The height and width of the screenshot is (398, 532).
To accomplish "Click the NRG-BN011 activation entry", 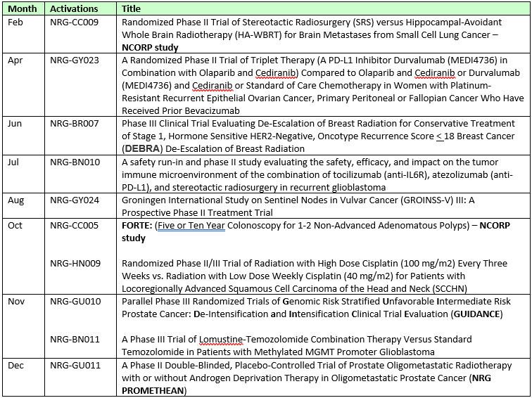I will (x=75, y=340).
